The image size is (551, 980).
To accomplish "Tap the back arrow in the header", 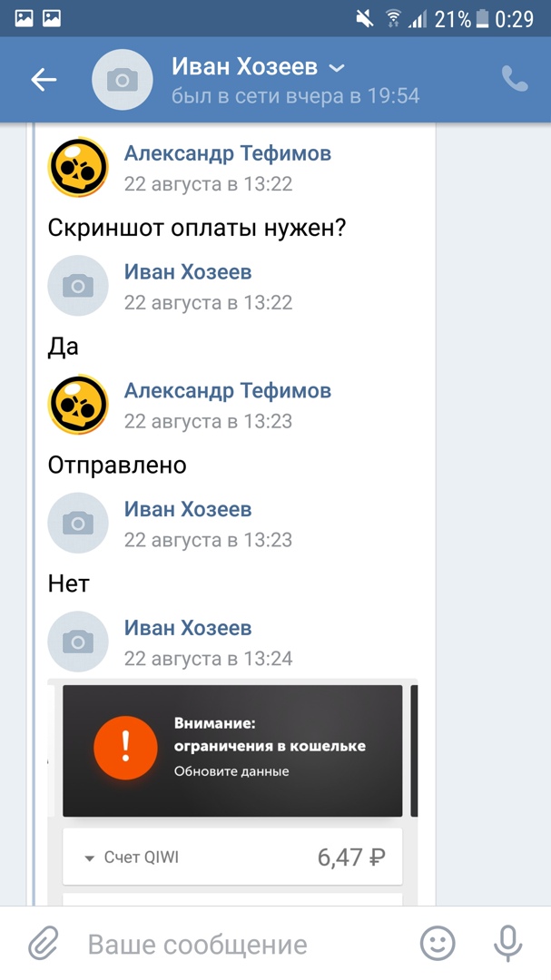I will 44,79.
